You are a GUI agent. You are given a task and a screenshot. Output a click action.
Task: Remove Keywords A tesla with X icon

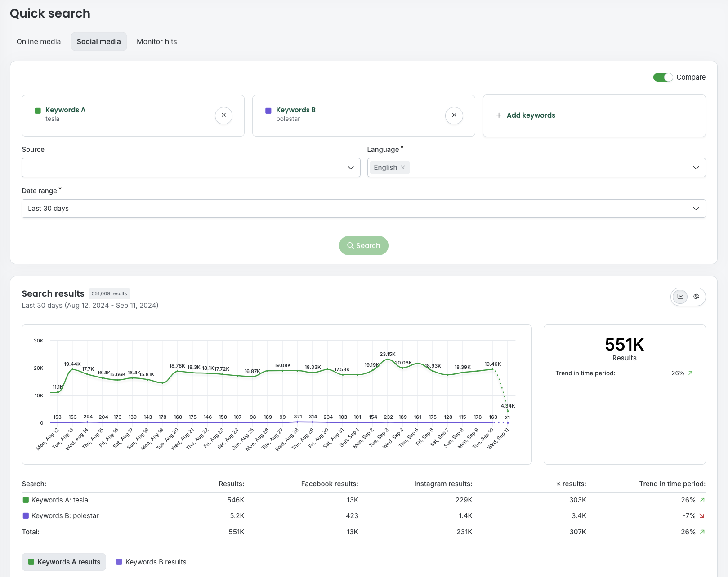223,115
